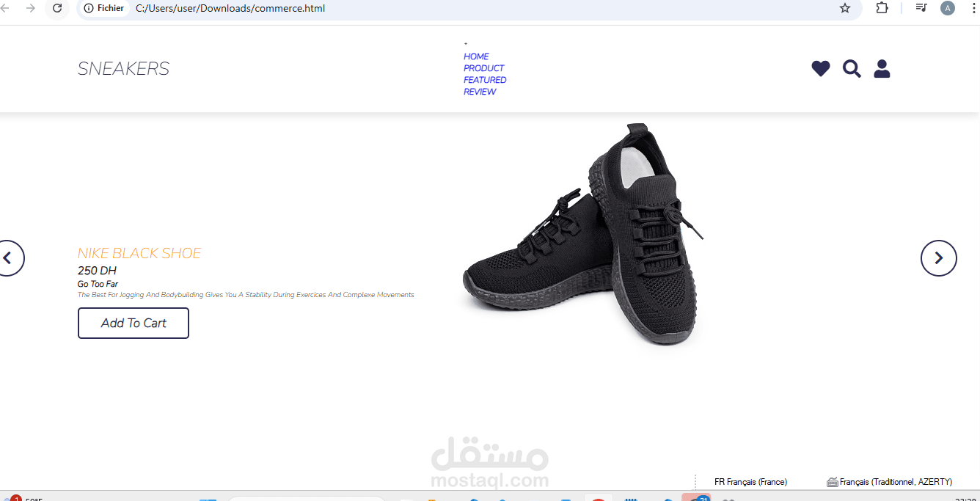The height and width of the screenshot is (501, 980).
Task: Navigate to PRODUCT link
Action: click(x=484, y=68)
